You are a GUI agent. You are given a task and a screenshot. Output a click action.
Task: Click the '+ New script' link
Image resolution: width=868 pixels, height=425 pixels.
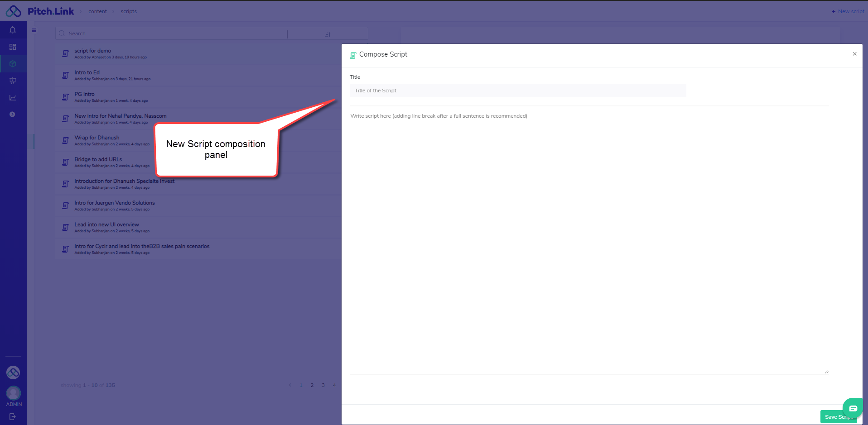pyautogui.click(x=848, y=11)
